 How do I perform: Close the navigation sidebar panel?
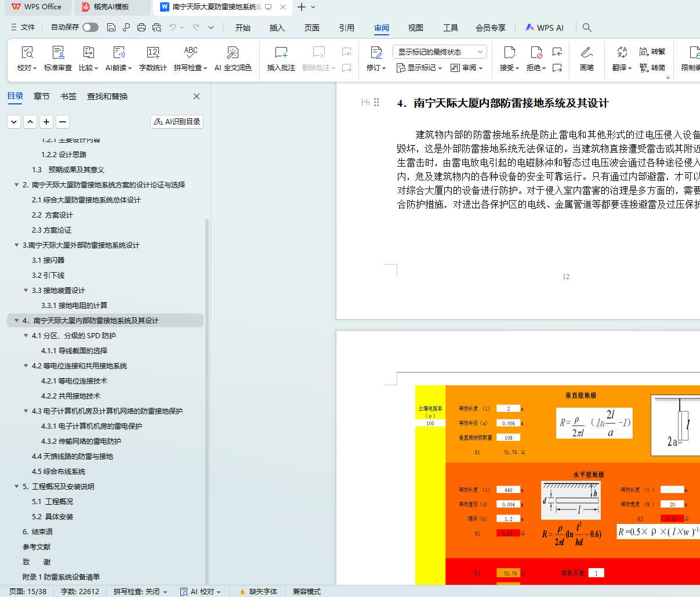pyautogui.click(x=197, y=96)
